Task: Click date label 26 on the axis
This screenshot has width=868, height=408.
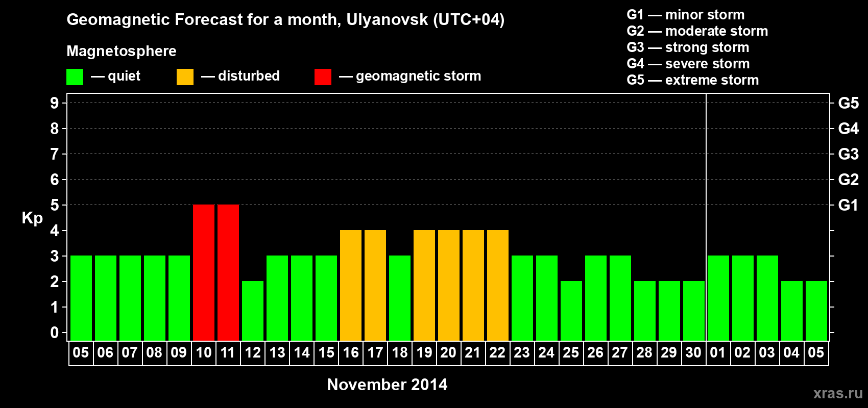Action: pyautogui.click(x=595, y=353)
